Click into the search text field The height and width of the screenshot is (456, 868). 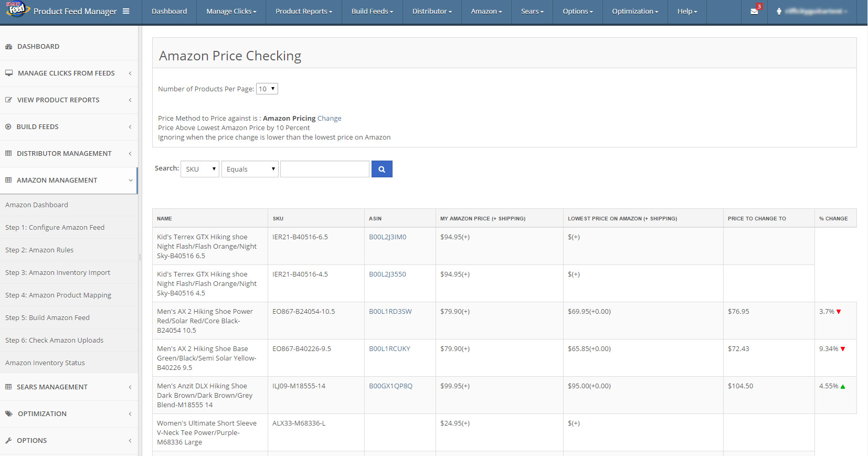325,169
